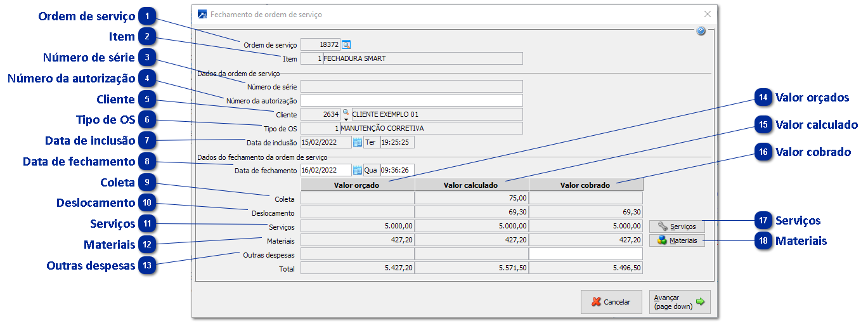The width and height of the screenshot is (868, 328).
Task: Expand the Cliente dropdown arrow
Action: (346, 119)
